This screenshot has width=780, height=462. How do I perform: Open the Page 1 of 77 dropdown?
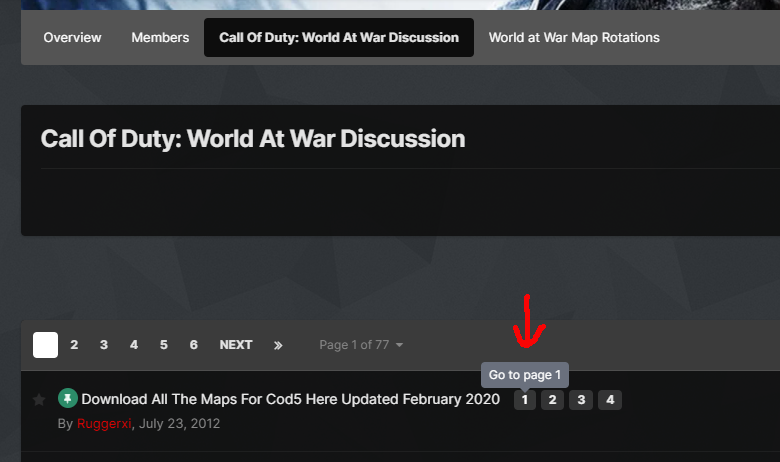[x=361, y=345]
